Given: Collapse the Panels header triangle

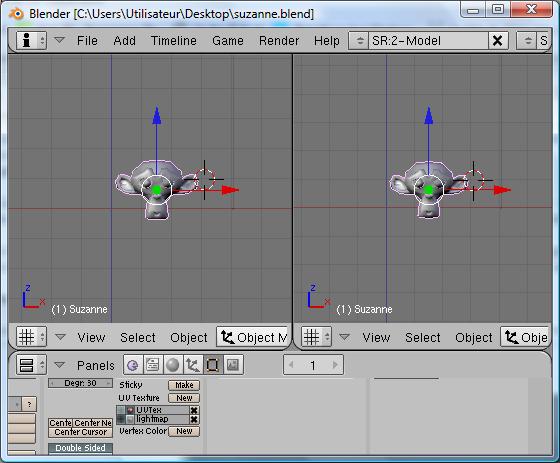Looking at the screenshot, I should pos(59,365).
